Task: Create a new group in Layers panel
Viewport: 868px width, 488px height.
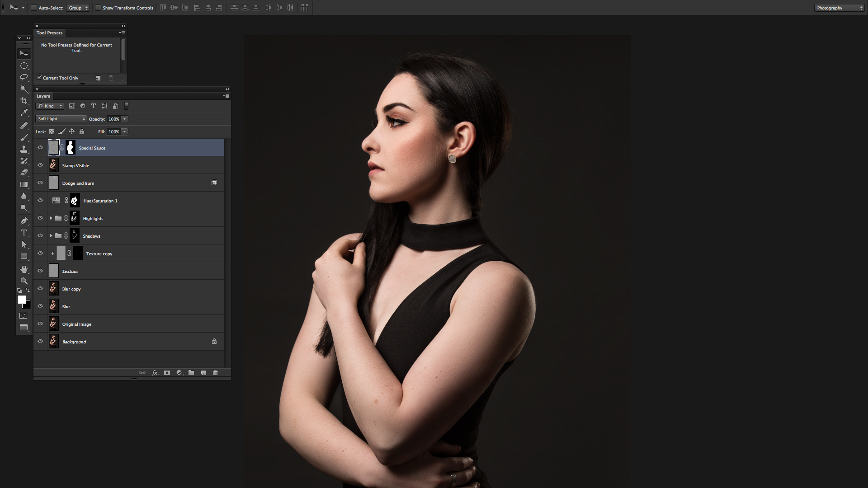Action: tap(191, 373)
